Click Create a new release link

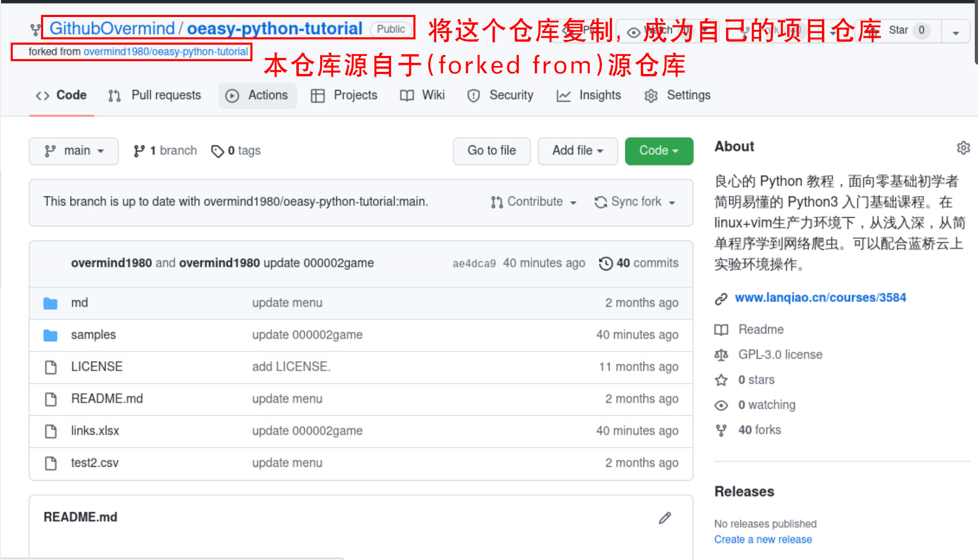pos(763,539)
